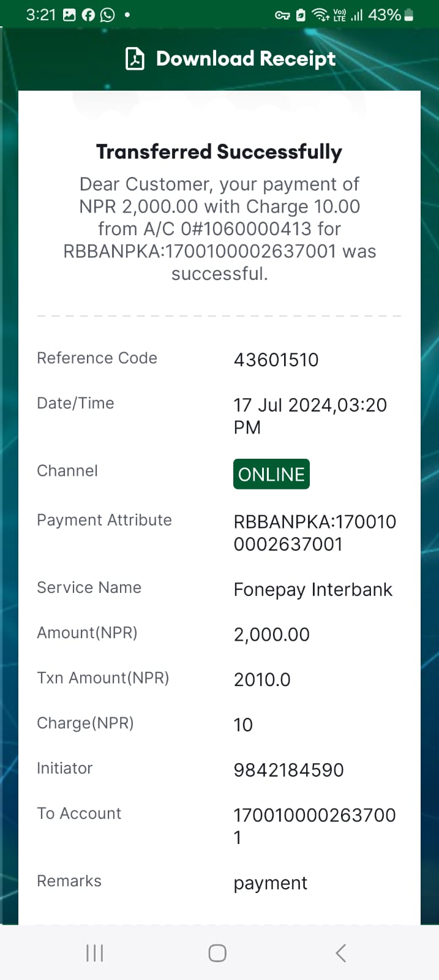The width and height of the screenshot is (439, 980).
Task: Tap the Wi-Fi status icon
Action: coord(320,15)
